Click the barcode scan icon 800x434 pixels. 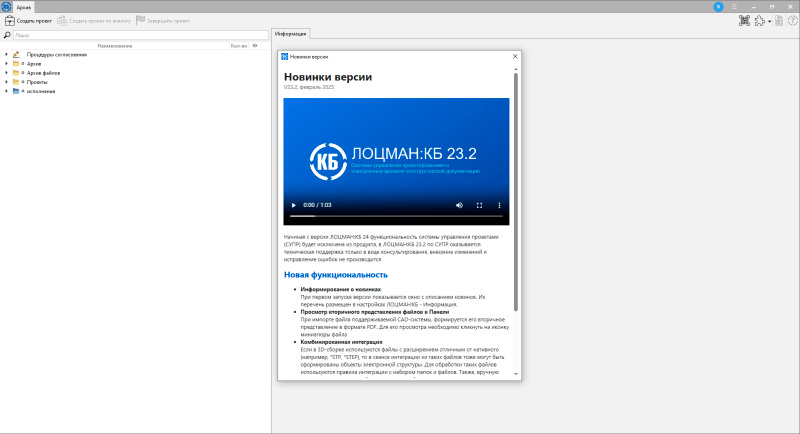pyautogui.click(x=744, y=20)
